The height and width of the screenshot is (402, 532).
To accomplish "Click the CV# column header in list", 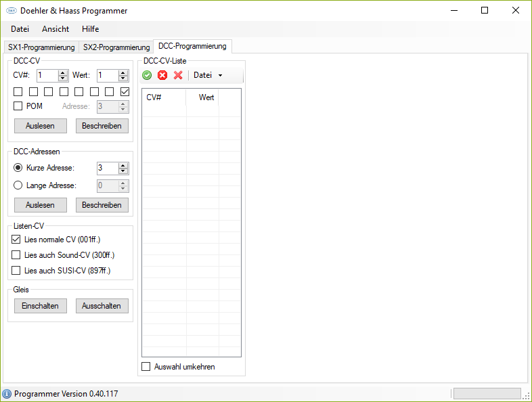I will pyautogui.click(x=164, y=97).
